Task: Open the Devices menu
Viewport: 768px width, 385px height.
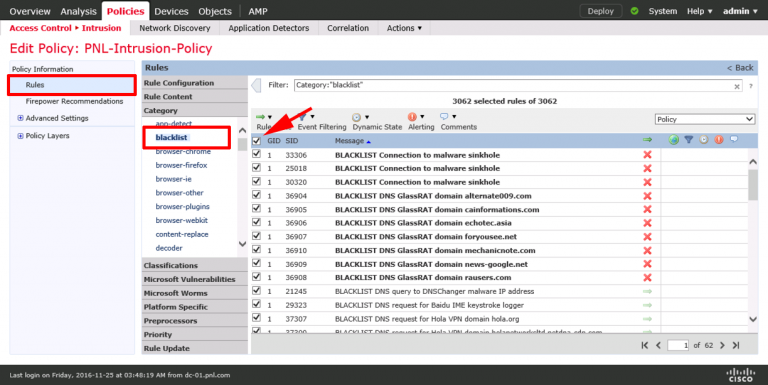Action: pos(171,11)
